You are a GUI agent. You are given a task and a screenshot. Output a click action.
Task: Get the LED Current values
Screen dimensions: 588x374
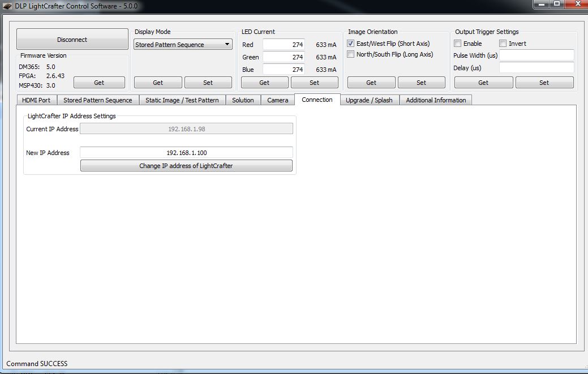point(264,83)
